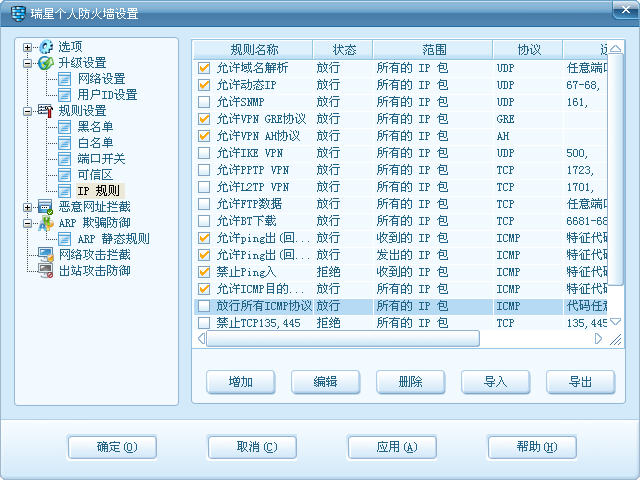
Task: Click the 用户ID设置 page icon
Action: 64,95
